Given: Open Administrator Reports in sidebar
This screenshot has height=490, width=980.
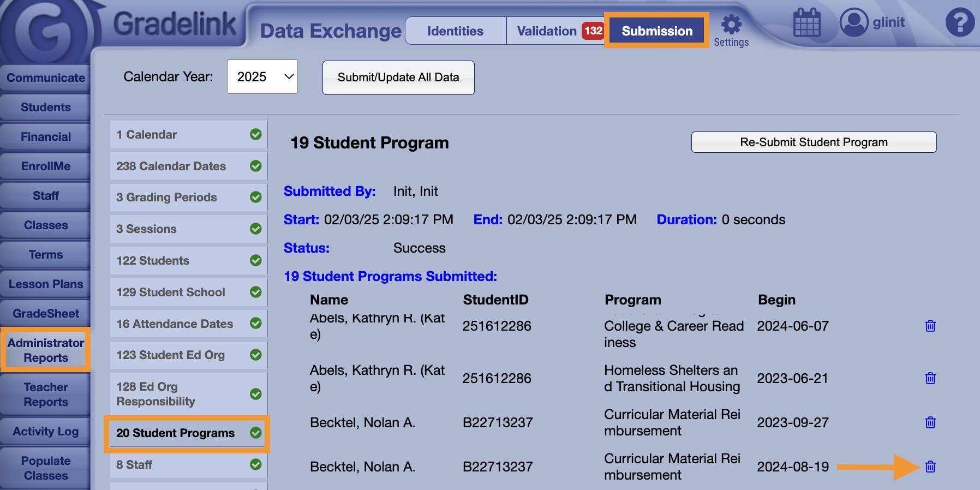Looking at the screenshot, I should [x=46, y=350].
